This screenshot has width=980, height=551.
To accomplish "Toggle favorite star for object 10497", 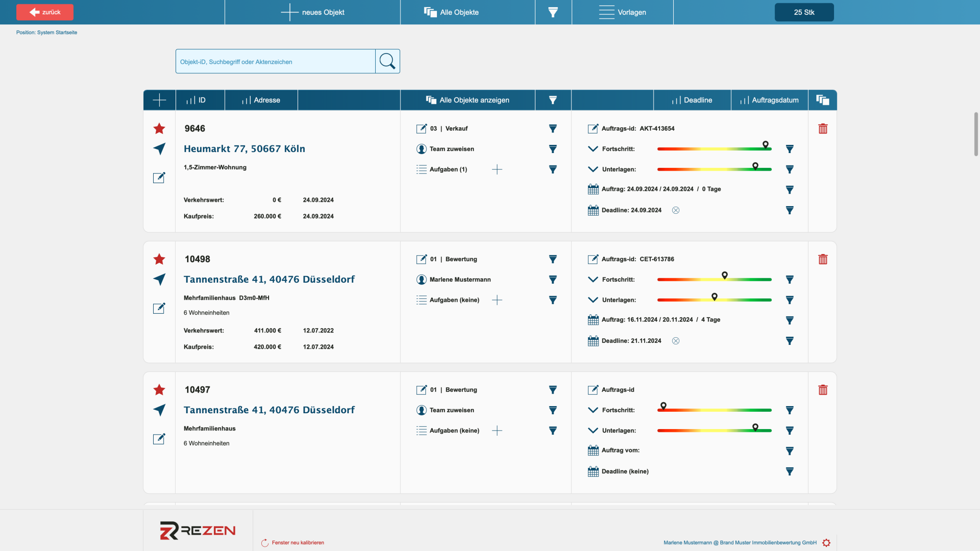I will (x=159, y=390).
